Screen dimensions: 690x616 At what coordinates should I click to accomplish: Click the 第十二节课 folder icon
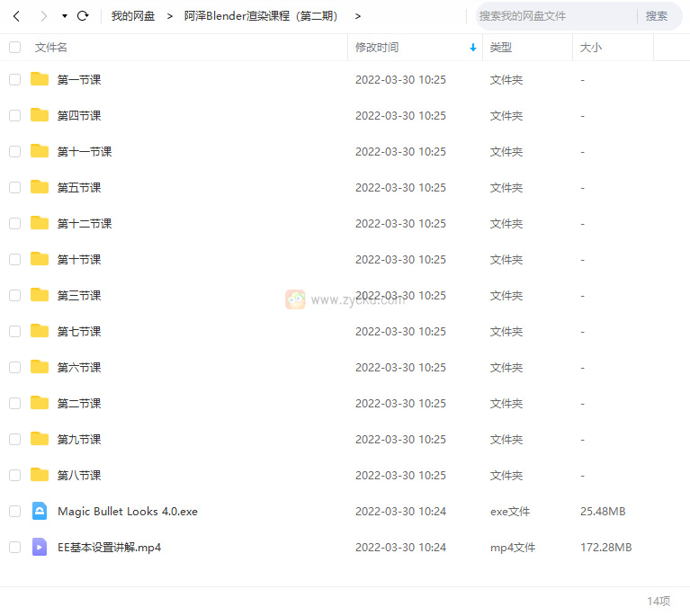tap(40, 223)
